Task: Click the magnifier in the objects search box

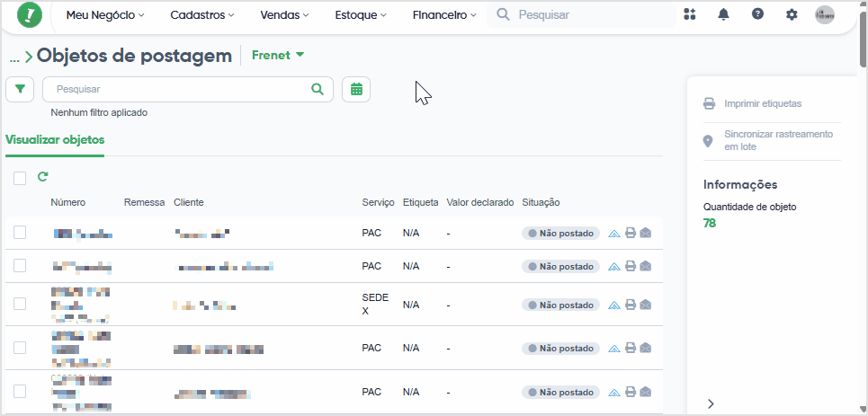Action: pyautogui.click(x=318, y=89)
